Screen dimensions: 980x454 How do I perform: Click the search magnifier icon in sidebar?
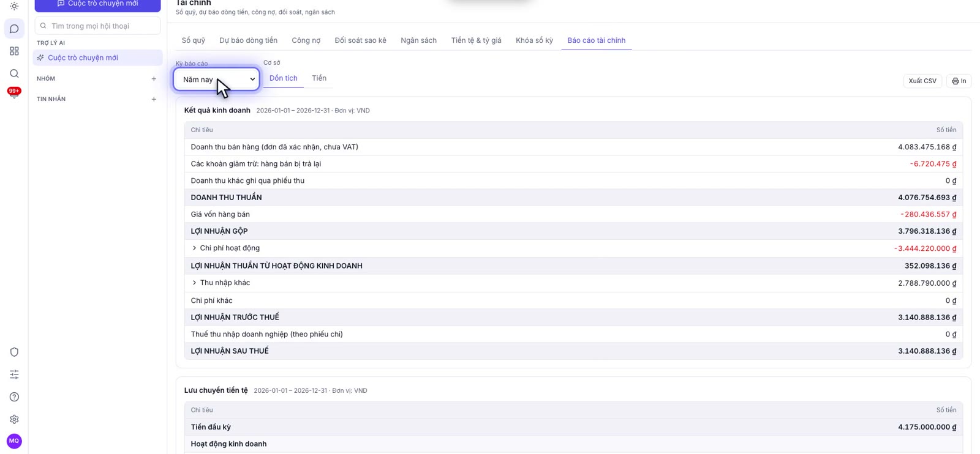tap(14, 73)
